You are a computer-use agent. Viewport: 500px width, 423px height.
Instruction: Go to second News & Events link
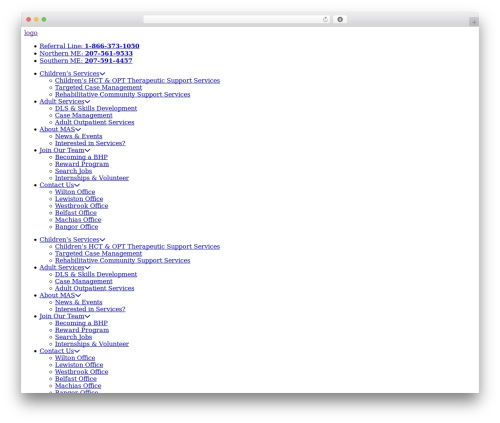click(x=79, y=302)
